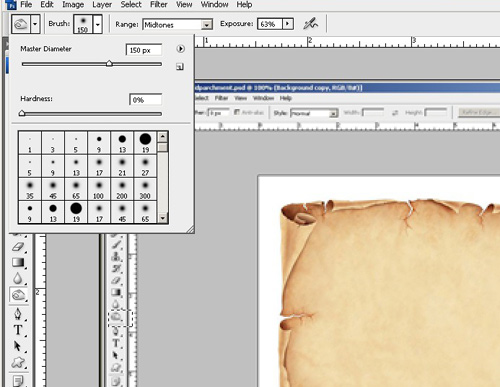Select the Custom Shape tool in left toolbox
This screenshot has width=500, height=387.
tap(18, 362)
